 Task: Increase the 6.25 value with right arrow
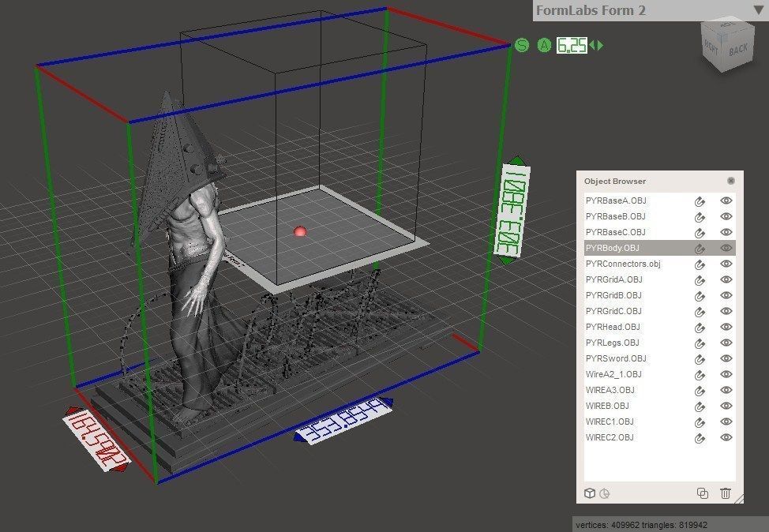coord(600,46)
